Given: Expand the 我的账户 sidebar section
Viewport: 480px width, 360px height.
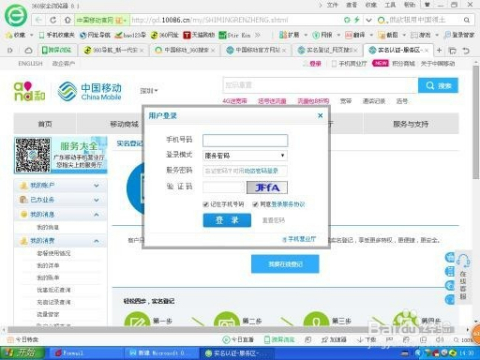Looking at the screenshot, I should pos(60,185).
